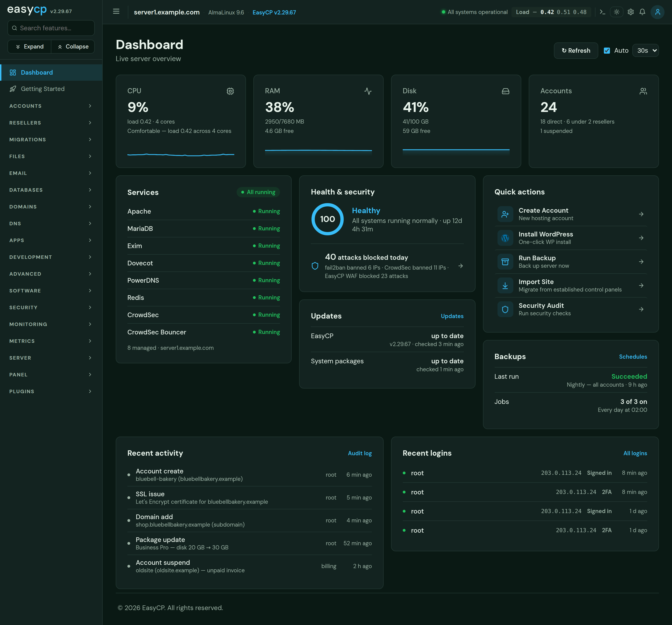Select Dashboard in the sidebar
Image resolution: width=672 pixels, height=625 pixels.
tap(51, 73)
